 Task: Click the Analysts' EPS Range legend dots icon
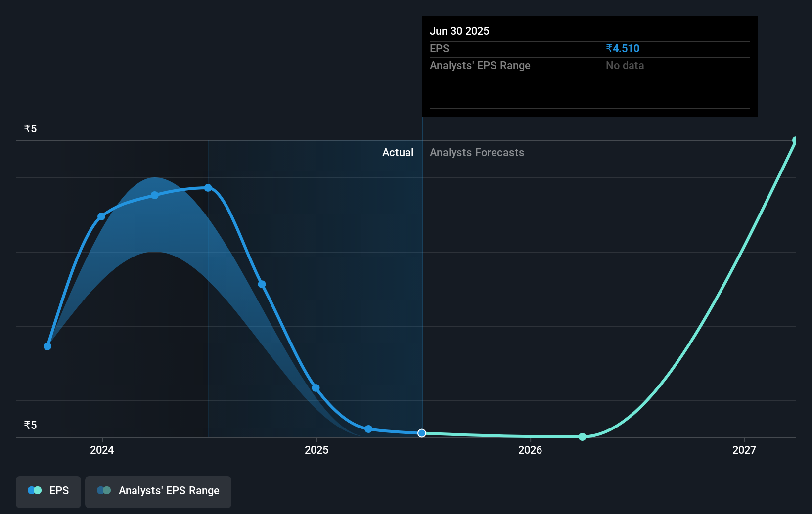click(x=103, y=490)
